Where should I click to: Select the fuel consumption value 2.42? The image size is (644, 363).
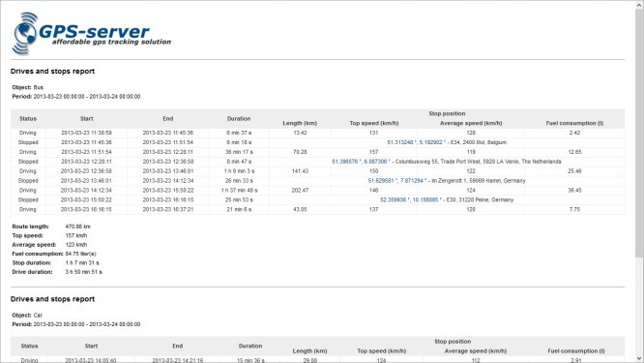tap(574, 133)
